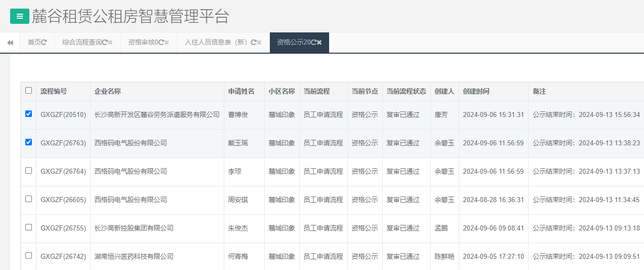Toggle the green hamburger sidebar menu button
The image size is (644, 270).
[x=20, y=16]
